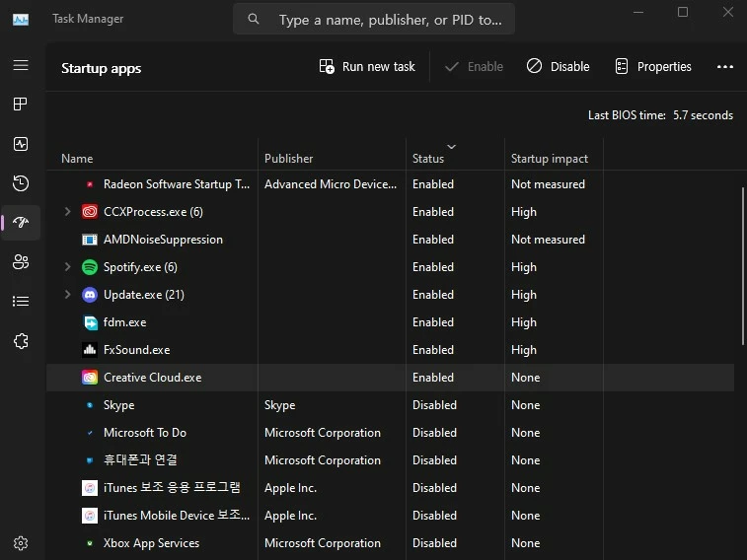747x560 pixels.
Task: Expand the CCXProcess.exe (6) group
Action: [x=67, y=211]
